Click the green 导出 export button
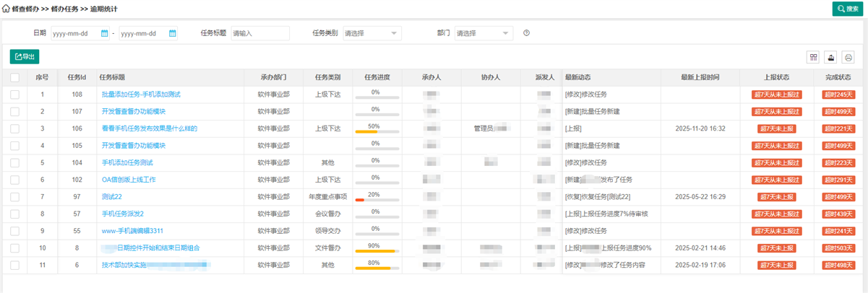 25,56
